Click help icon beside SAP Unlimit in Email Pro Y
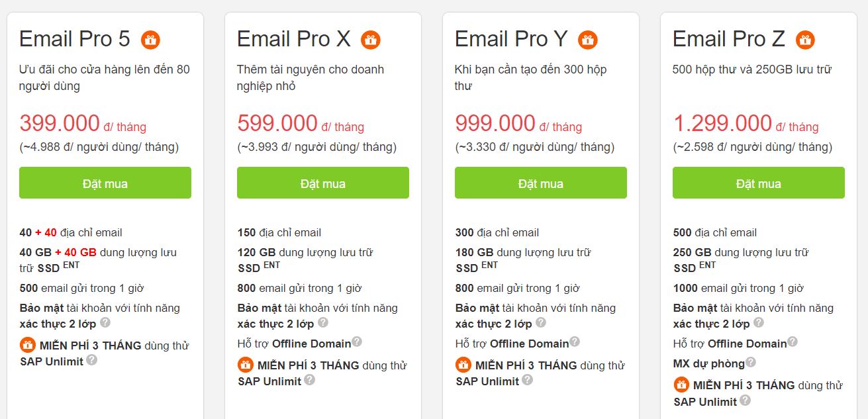Image resolution: width=868 pixels, height=419 pixels. point(527,380)
